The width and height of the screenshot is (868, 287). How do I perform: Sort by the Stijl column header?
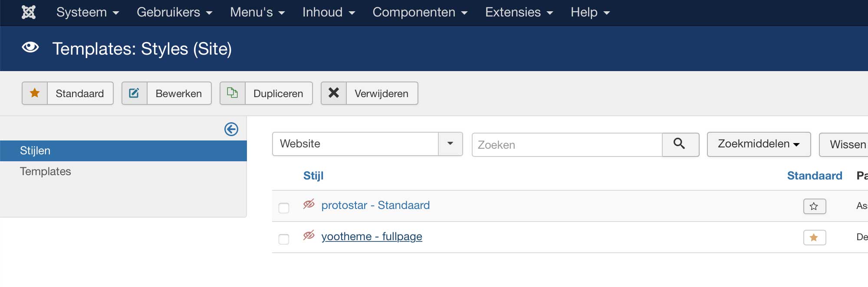pos(313,176)
